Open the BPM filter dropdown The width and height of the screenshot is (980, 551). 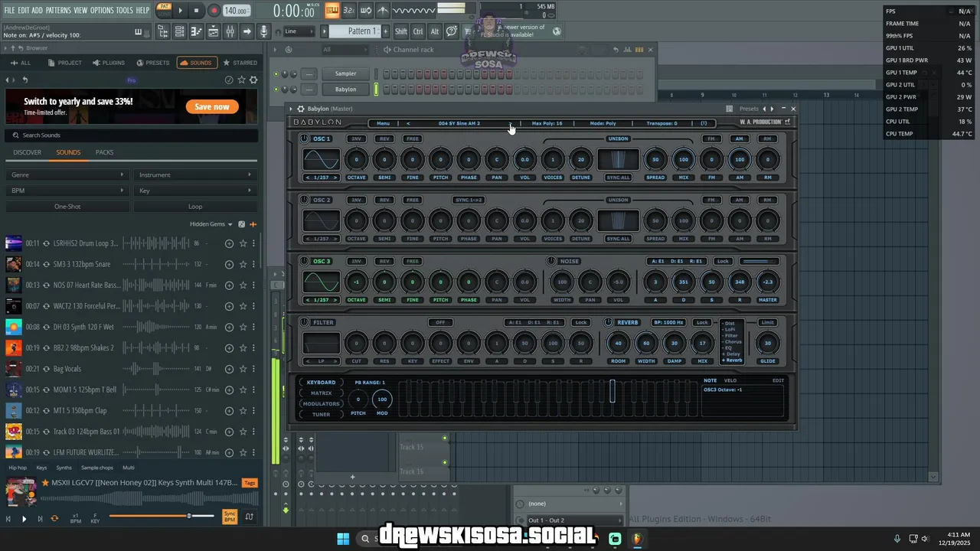(x=67, y=191)
